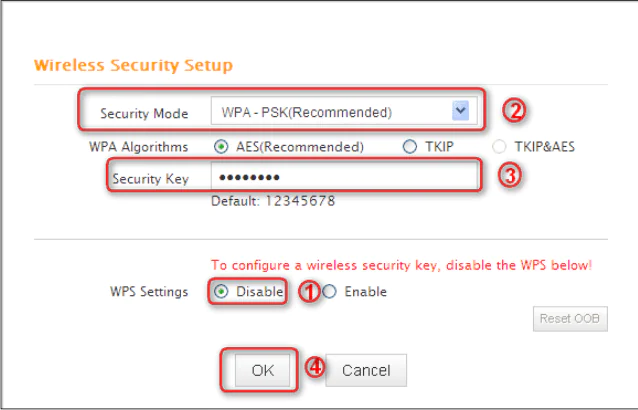The height and width of the screenshot is (410, 638).
Task: Enable WPS with the Enable radio
Action: (329, 292)
